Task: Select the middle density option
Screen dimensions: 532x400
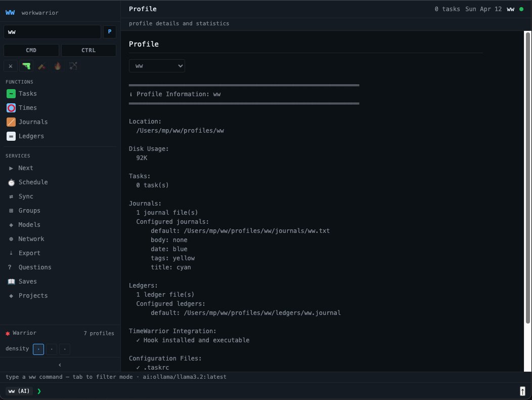Action: (52, 349)
